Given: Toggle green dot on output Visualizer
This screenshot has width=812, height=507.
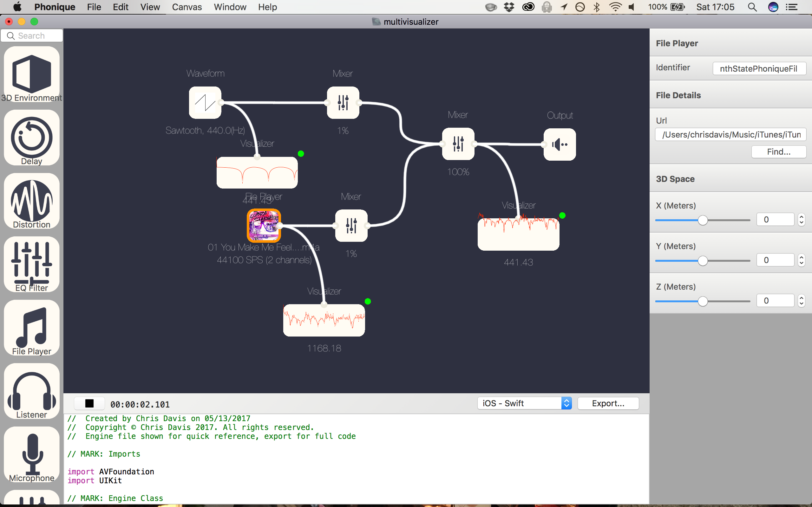Looking at the screenshot, I should click(562, 215).
